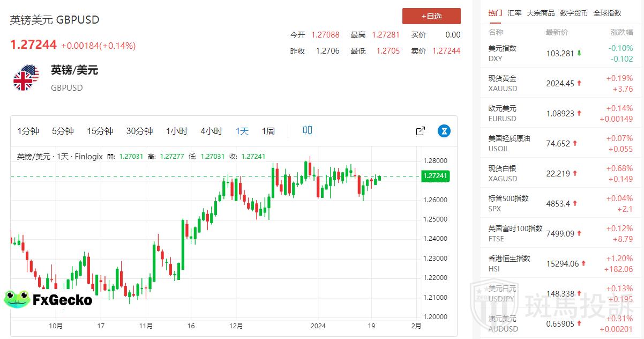Click red up arrow beside XAUUSD price
Viewport: 644px width, 339px height.
pos(579,84)
